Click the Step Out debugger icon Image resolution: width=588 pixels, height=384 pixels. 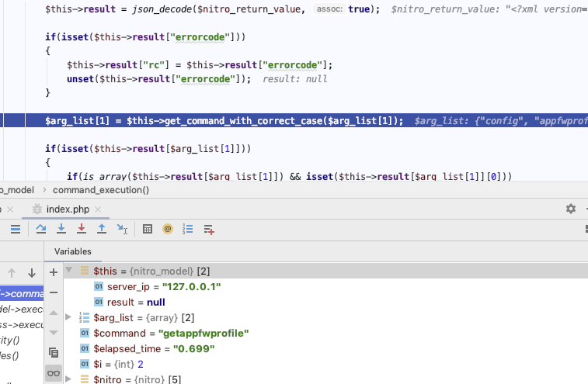click(102, 229)
